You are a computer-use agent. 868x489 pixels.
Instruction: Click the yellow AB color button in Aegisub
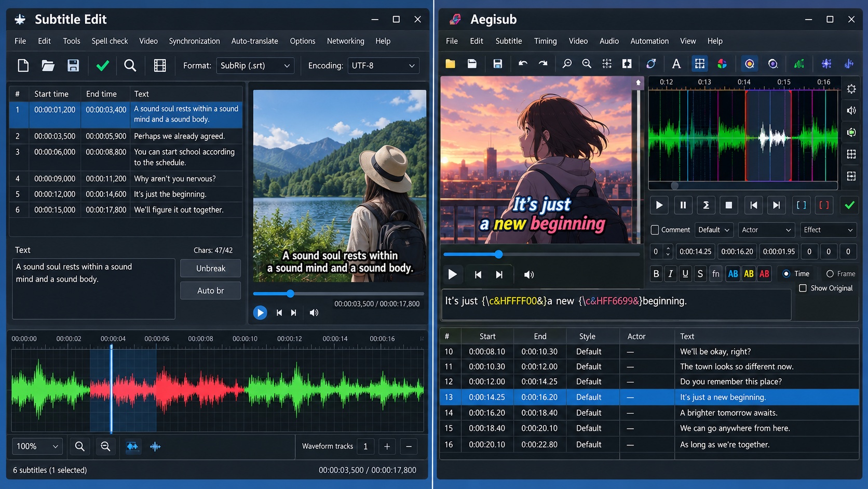click(749, 274)
